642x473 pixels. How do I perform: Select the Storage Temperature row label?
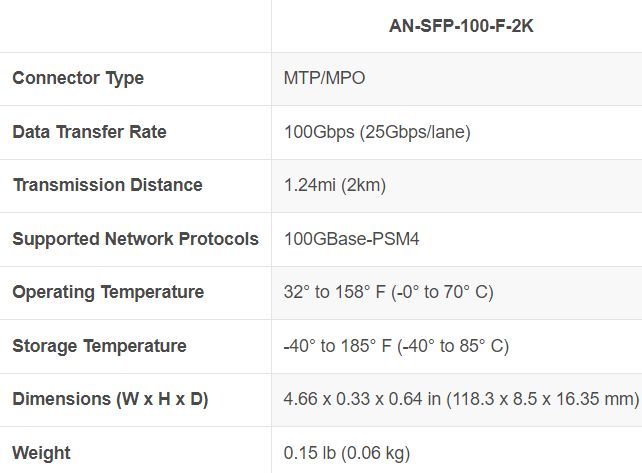pyautogui.click(x=99, y=346)
